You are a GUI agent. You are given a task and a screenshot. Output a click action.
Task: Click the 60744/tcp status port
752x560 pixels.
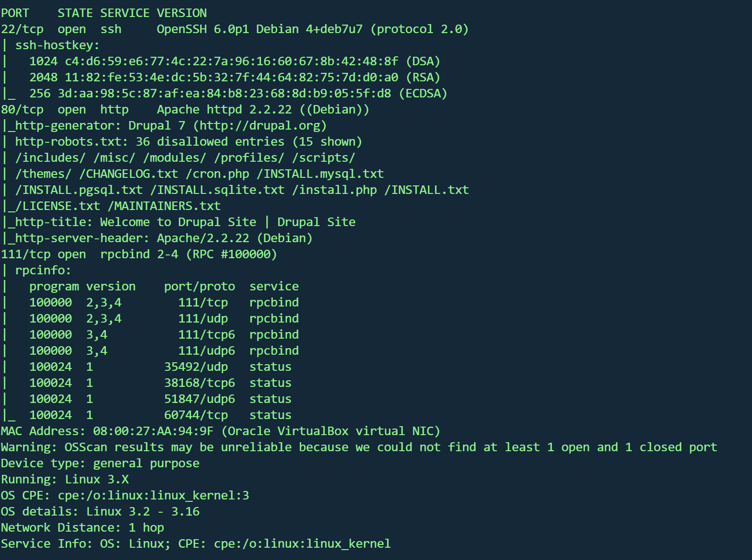coord(196,415)
